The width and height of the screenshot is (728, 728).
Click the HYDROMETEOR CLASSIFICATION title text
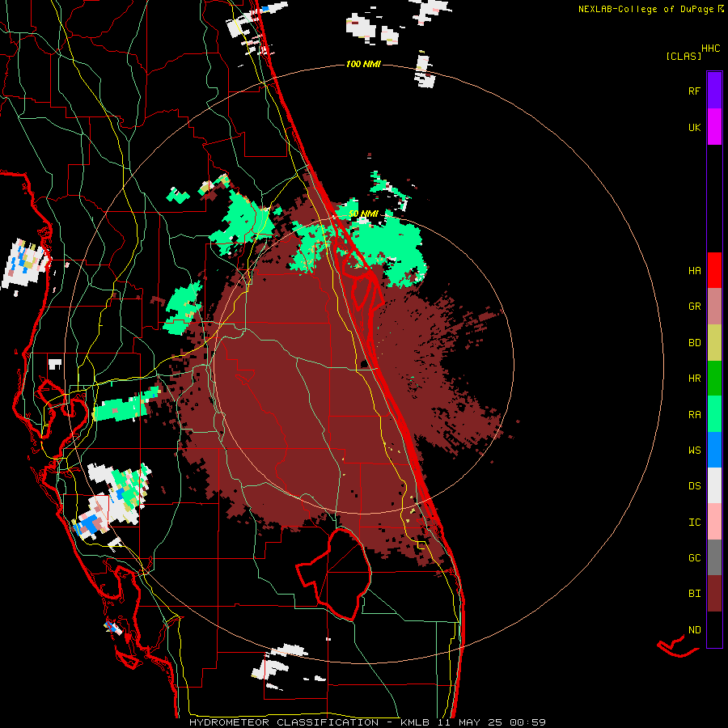tap(284, 722)
